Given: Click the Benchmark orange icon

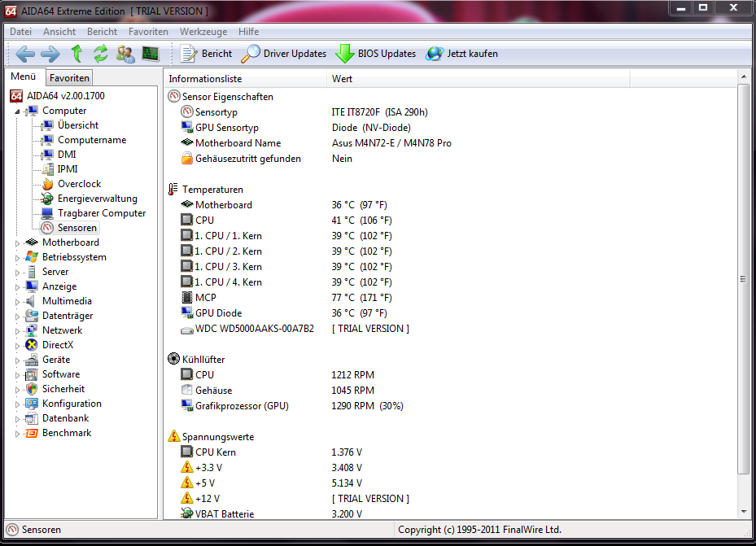Looking at the screenshot, I should coord(32,433).
